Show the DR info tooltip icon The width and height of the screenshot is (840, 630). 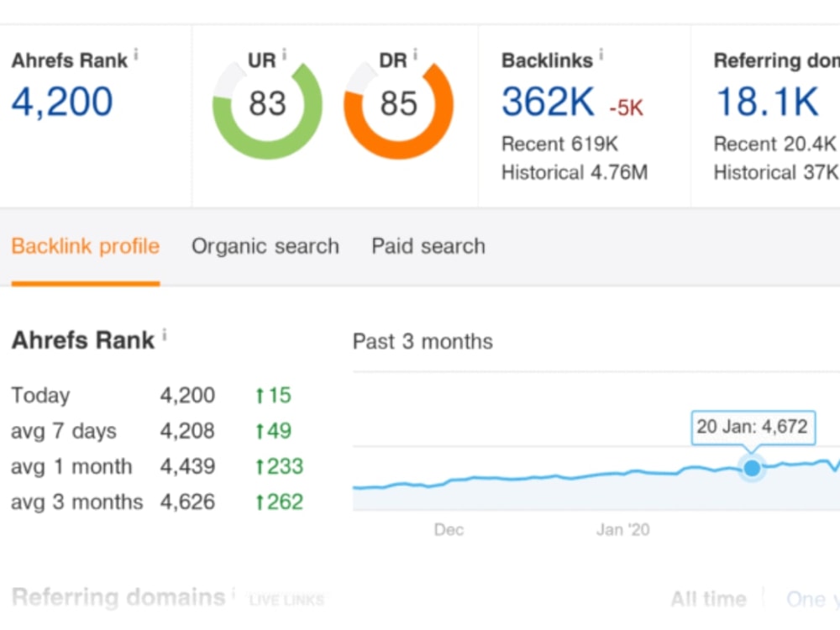click(x=415, y=54)
